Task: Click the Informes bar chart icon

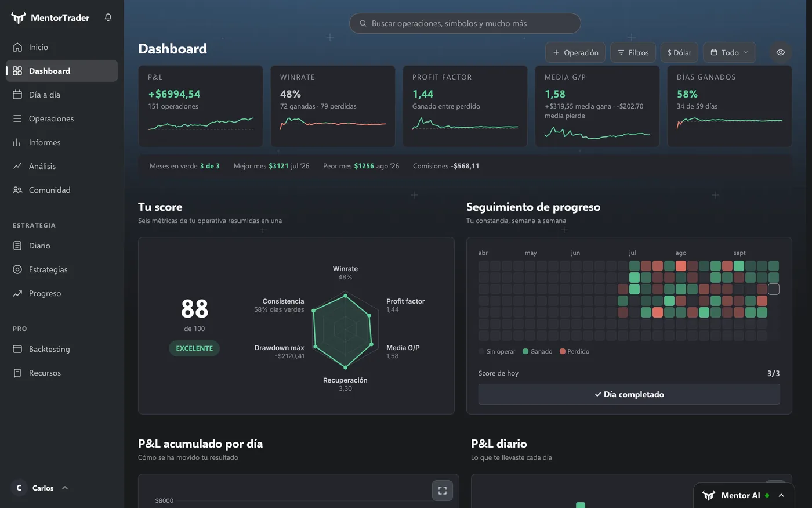Action: (x=17, y=142)
